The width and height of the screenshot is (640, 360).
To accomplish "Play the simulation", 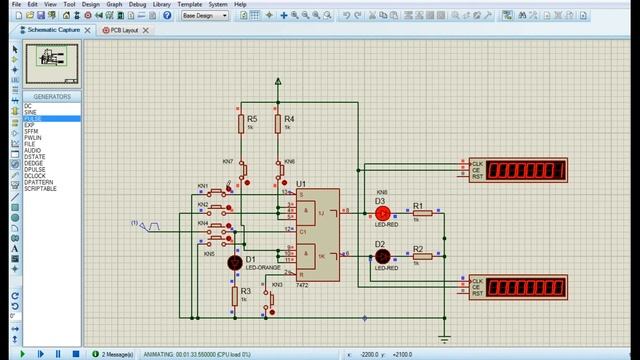I will [22, 354].
